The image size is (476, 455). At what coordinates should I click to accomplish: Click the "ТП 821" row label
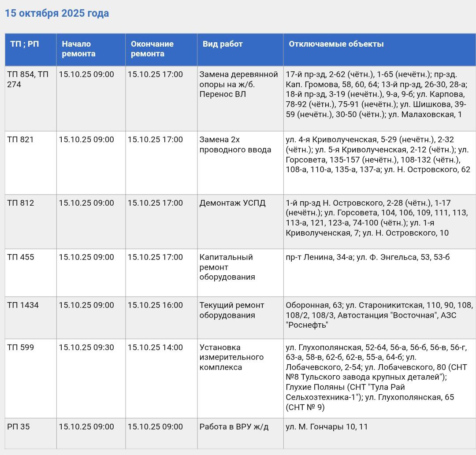click(20, 140)
